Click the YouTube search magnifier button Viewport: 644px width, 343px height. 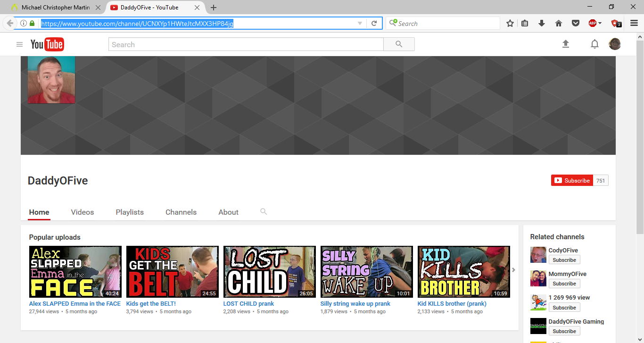tap(399, 44)
